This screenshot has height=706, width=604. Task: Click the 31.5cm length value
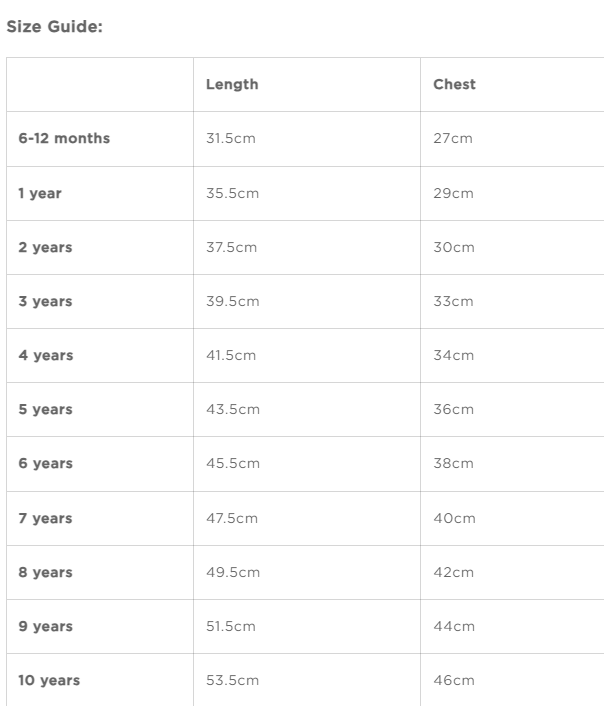pos(231,138)
